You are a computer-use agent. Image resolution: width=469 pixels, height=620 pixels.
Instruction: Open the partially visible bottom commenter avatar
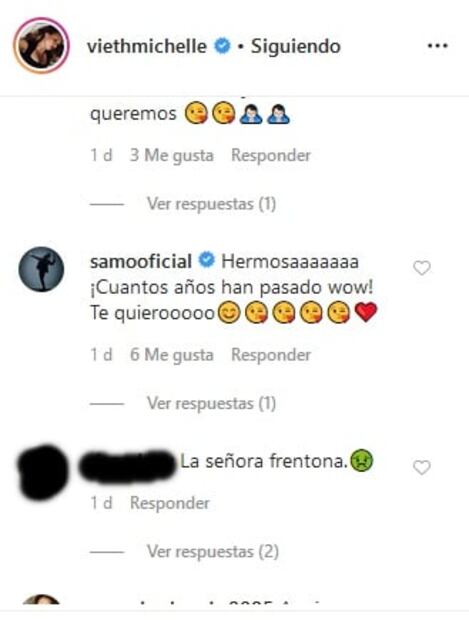point(41,599)
